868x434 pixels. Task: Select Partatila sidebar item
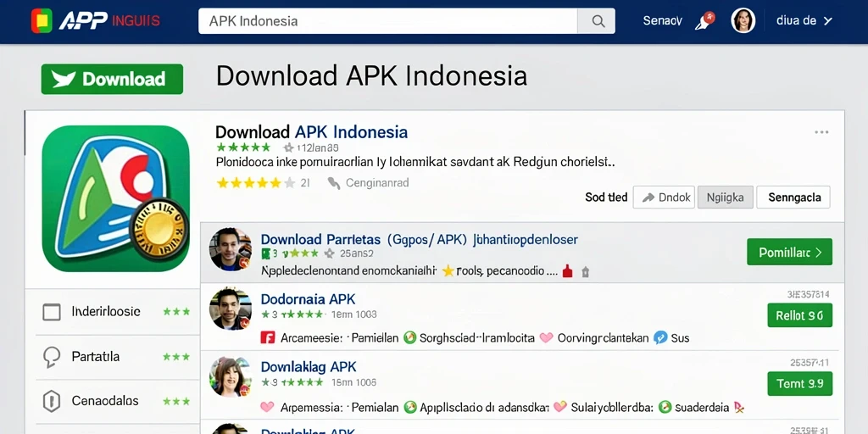pyautogui.click(x=117, y=357)
